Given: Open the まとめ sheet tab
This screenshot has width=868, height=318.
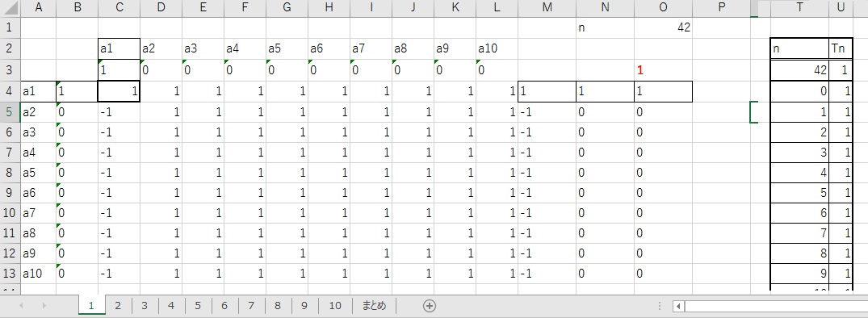Looking at the screenshot, I should (374, 306).
